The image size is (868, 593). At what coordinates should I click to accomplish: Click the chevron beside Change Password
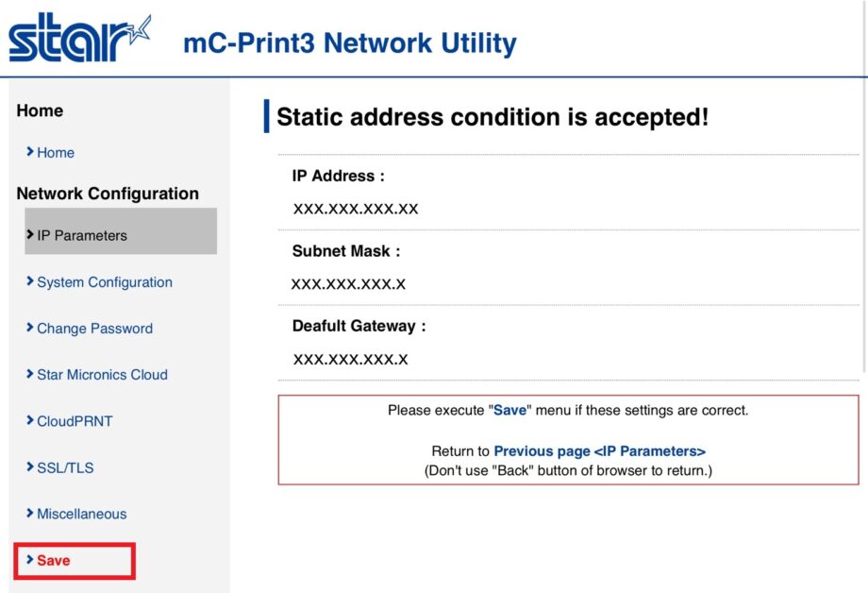(x=30, y=328)
